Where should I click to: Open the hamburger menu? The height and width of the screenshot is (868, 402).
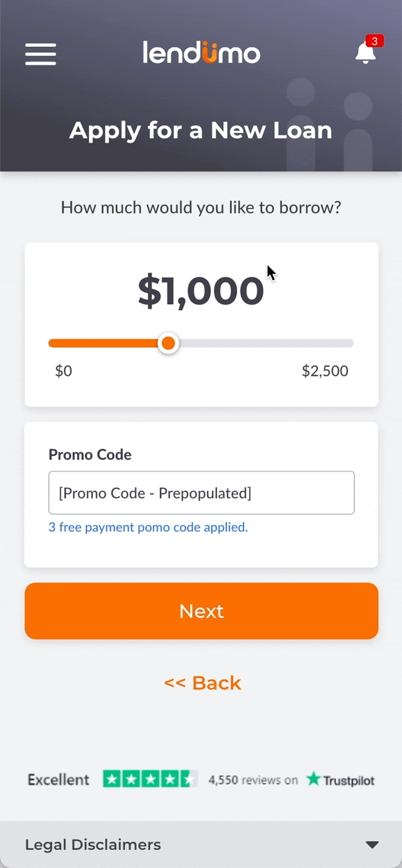41,54
